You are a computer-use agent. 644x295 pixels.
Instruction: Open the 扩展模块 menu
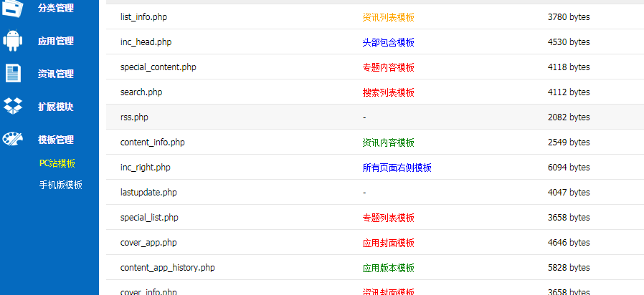[x=55, y=107]
